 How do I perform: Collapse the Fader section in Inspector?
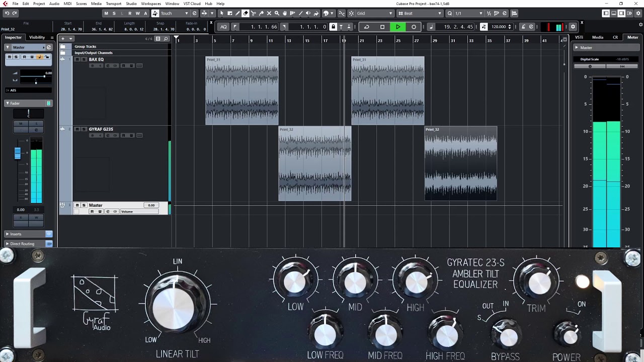pos(8,103)
